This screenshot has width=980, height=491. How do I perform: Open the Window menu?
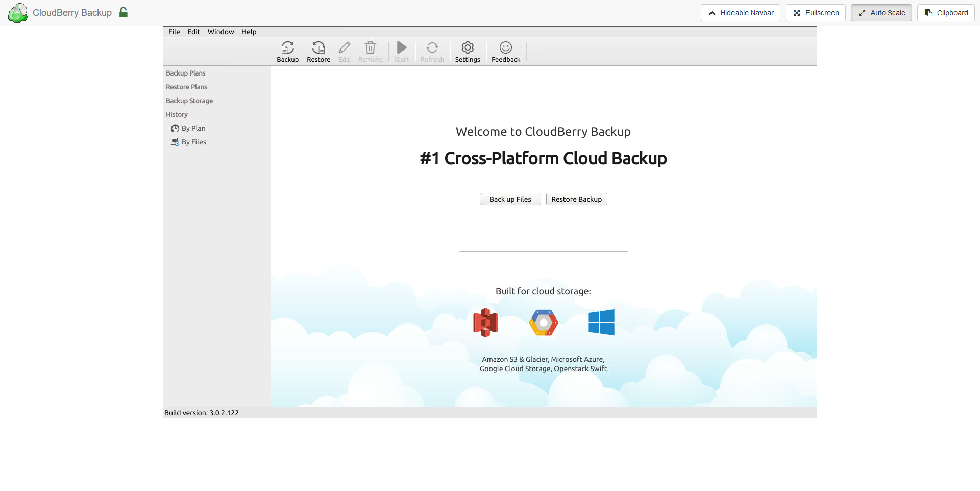coord(220,32)
